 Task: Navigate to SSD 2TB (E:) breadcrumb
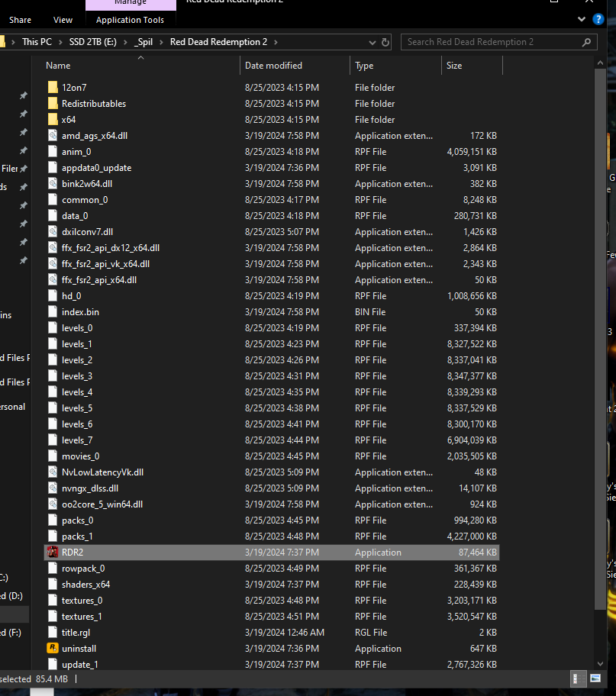point(93,42)
